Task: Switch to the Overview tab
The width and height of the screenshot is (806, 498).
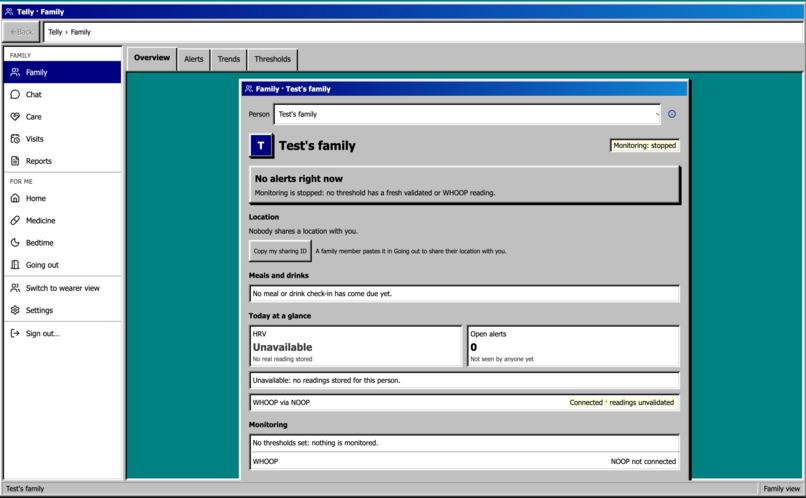Action: click(152, 58)
